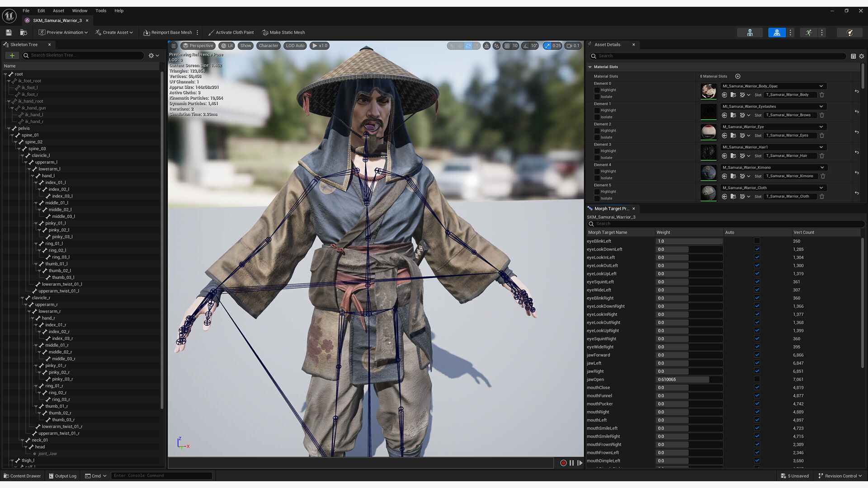Open the M_Samurai_Warrior_Kimono material dropdown
Screen dimensions: 868x488
822,168
